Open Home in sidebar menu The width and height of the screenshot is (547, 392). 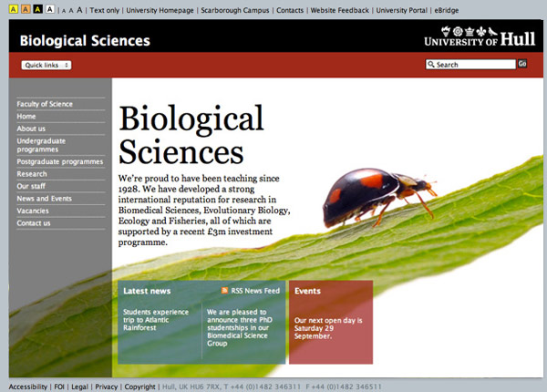[26, 116]
